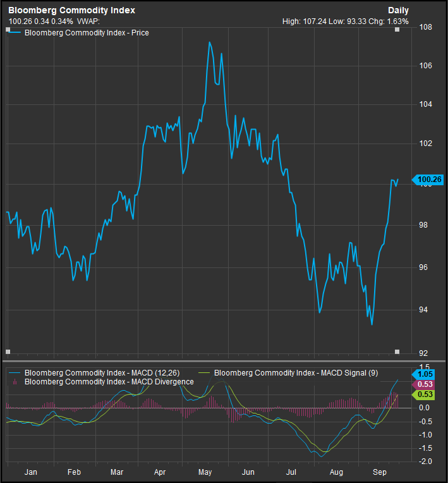The width and height of the screenshot is (448, 483).
Task: Click the 0.0 MACD axis label
Action: pos(424,408)
